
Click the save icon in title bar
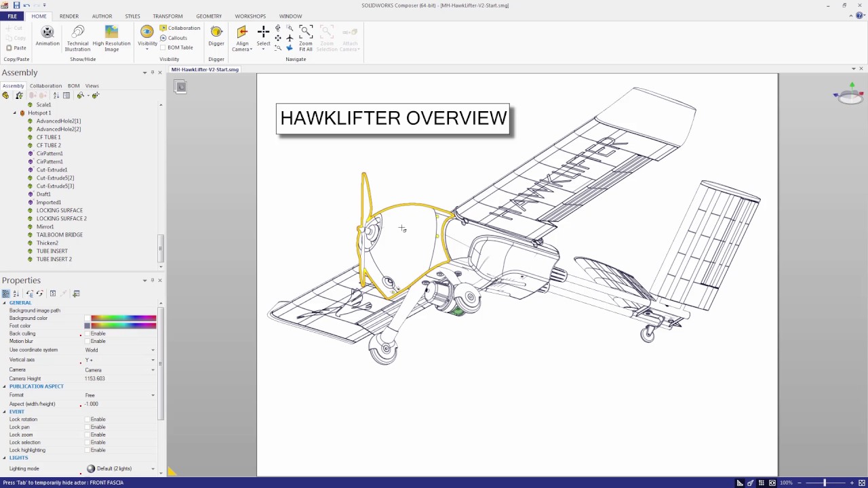[17, 5]
